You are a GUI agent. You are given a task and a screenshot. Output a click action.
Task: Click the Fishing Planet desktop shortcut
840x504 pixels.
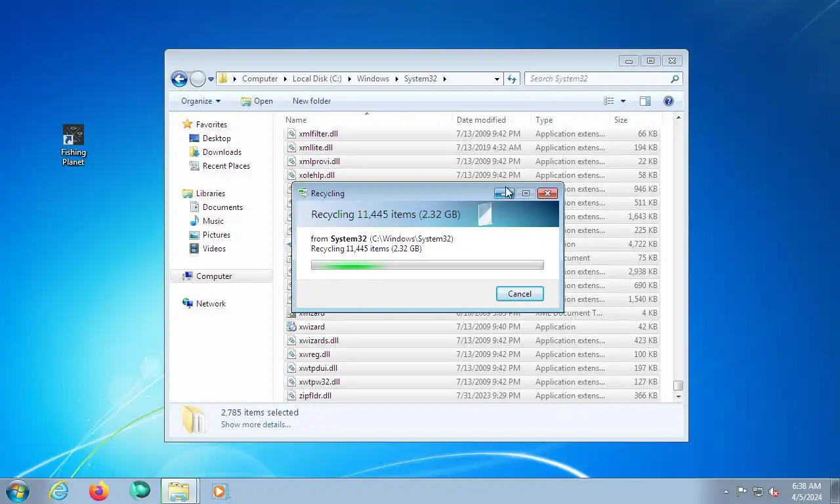click(x=73, y=145)
